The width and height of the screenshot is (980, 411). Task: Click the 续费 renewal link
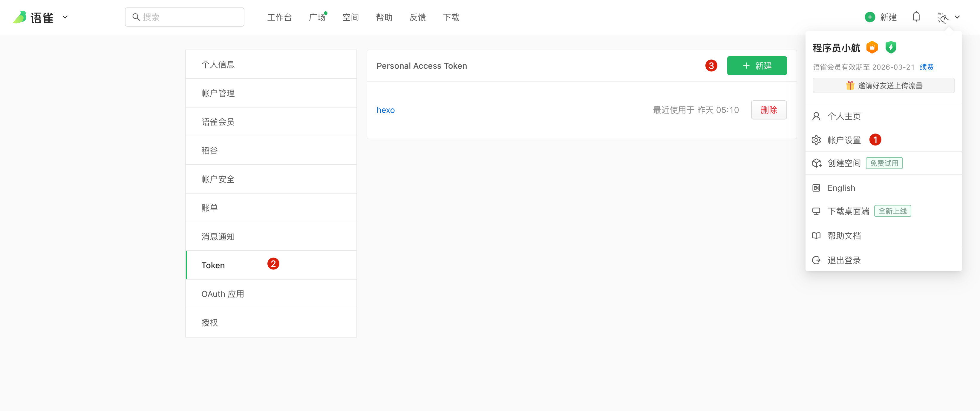[926, 67]
